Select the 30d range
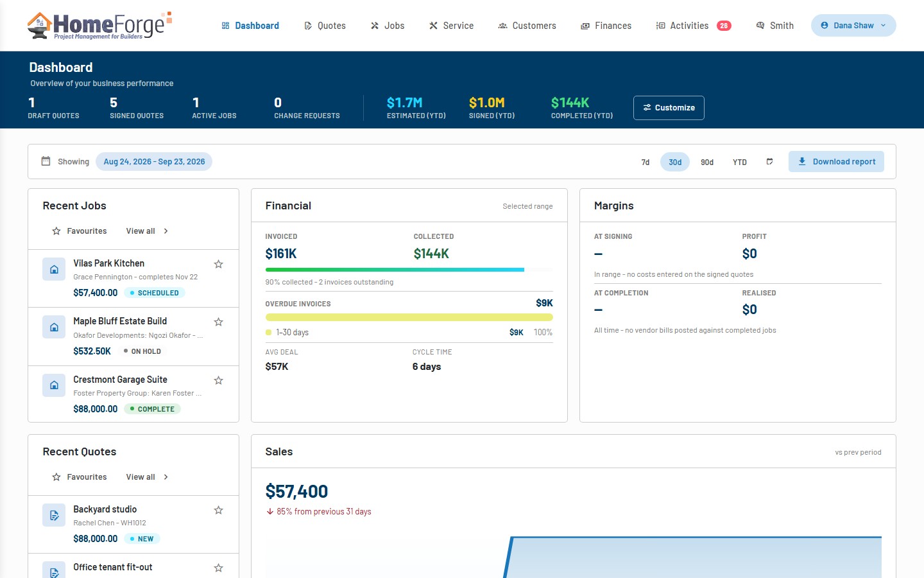924x578 pixels. pyautogui.click(x=675, y=162)
